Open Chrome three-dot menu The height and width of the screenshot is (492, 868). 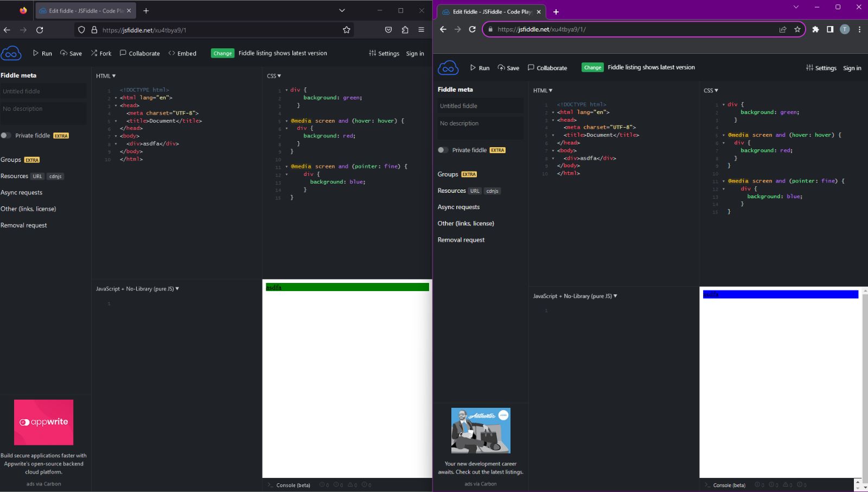[x=859, y=29]
